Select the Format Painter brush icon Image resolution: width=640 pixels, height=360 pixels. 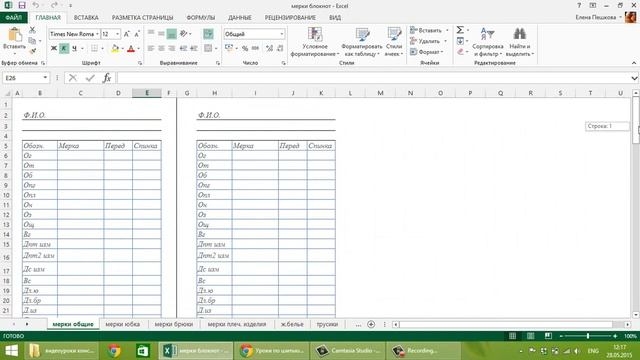coord(32,51)
